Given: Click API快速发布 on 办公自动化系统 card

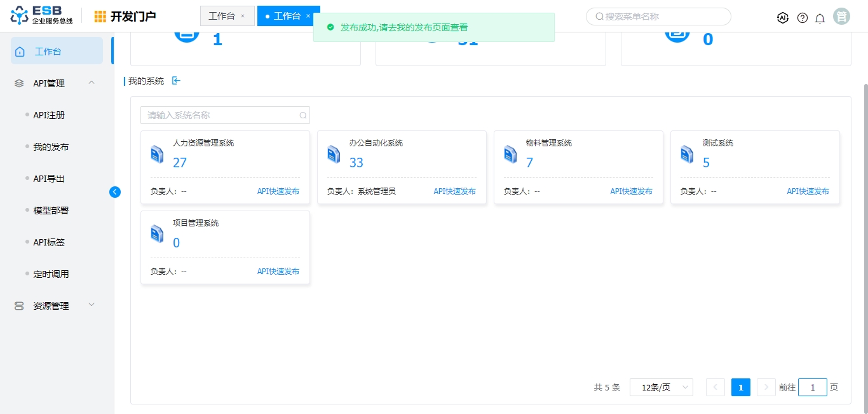Looking at the screenshot, I should click(x=454, y=191).
